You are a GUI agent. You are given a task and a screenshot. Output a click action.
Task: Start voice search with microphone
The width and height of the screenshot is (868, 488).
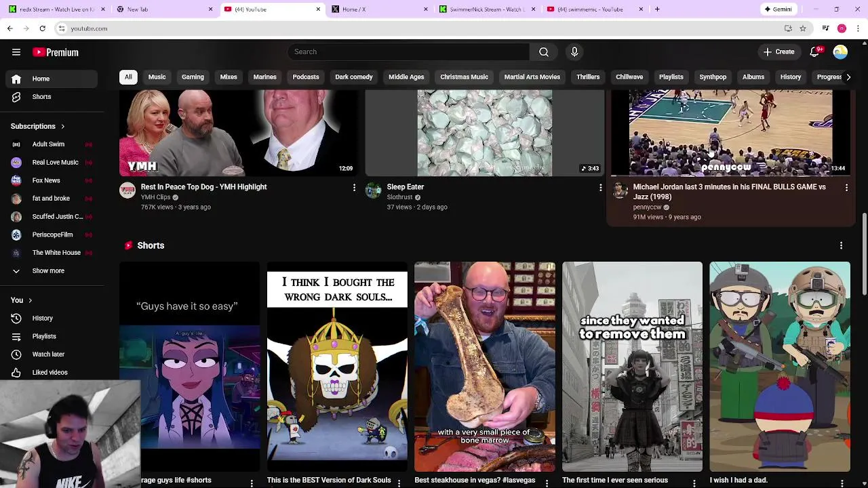point(574,52)
